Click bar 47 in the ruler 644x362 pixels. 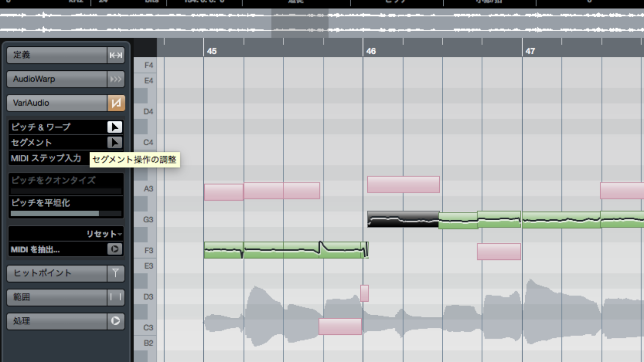point(530,51)
